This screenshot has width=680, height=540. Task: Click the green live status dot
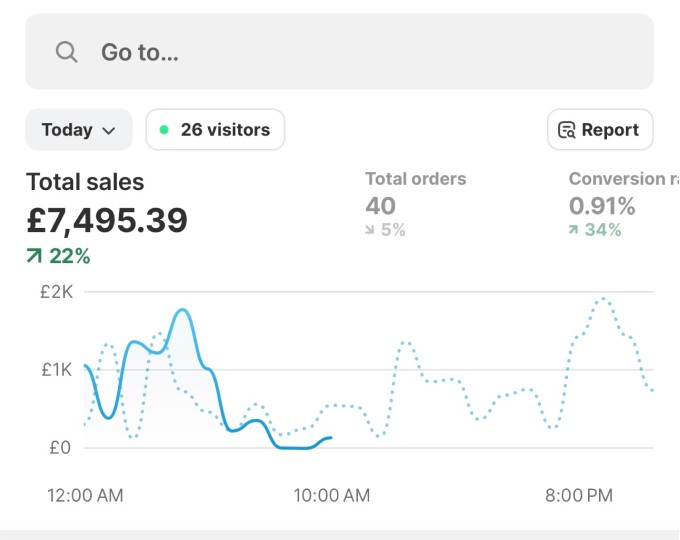coord(164,130)
